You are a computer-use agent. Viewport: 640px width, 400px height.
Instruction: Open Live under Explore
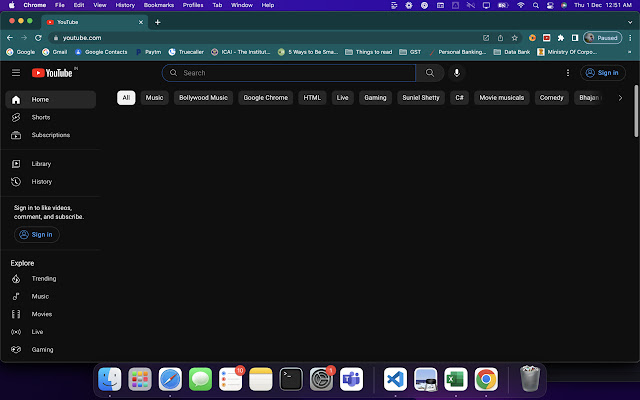51,332
